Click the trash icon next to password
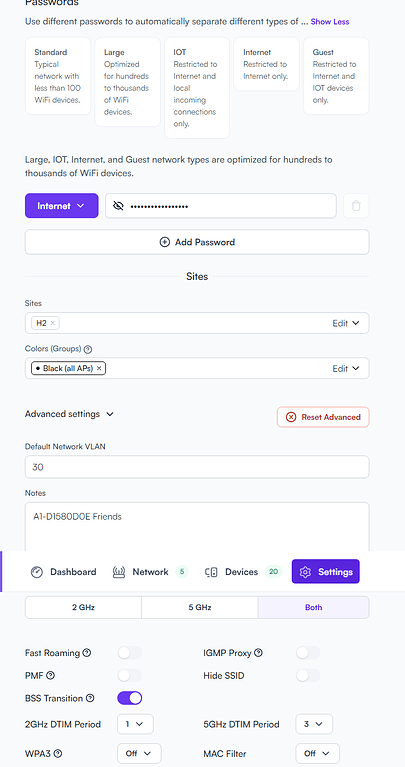This screenshot has height=767, width=405. click(356, 206)
